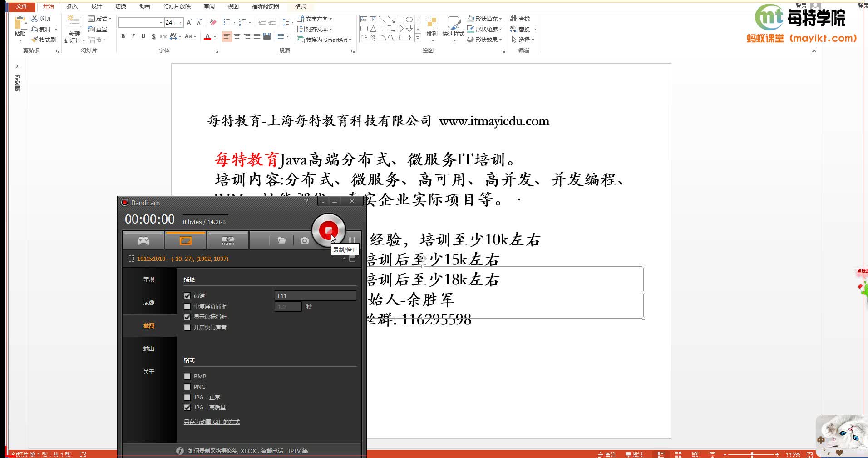This screenshot has width=868, height=458.
Task: Start slideshow from status bar icon
Action: click(x=712, y=454)
